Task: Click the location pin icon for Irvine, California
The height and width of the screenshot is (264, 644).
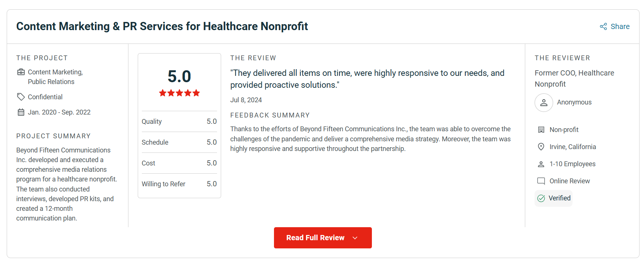Action: (541, 147)
